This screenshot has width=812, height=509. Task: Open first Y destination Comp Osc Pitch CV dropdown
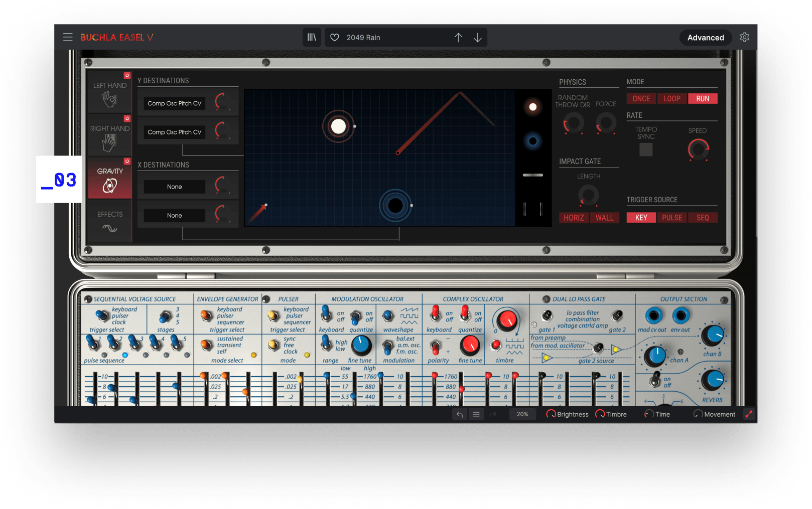click(175, 103)
